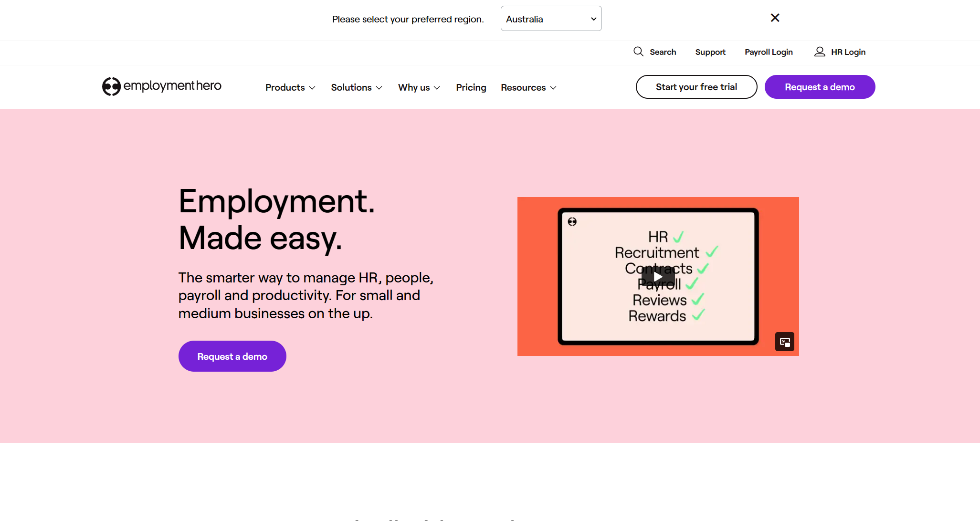
Task: Click the Employment Hero logo
Action: (x=162, y=86)
